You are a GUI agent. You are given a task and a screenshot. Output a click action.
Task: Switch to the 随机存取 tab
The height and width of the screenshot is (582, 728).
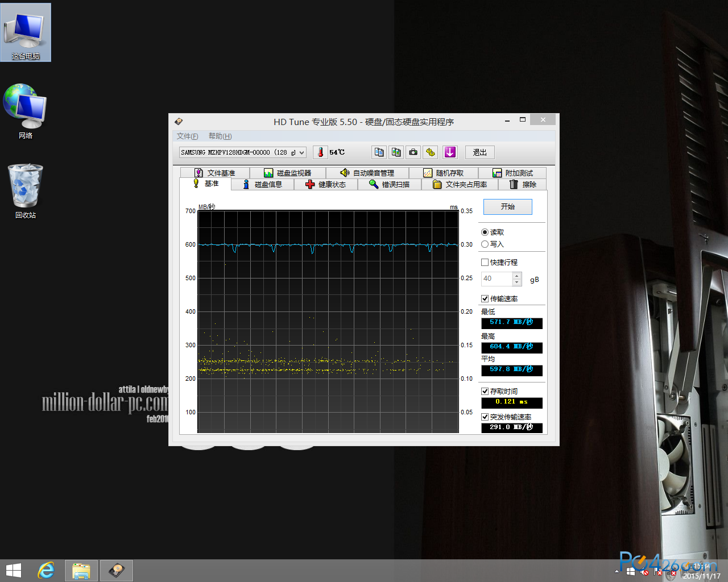tap(443, 173)
